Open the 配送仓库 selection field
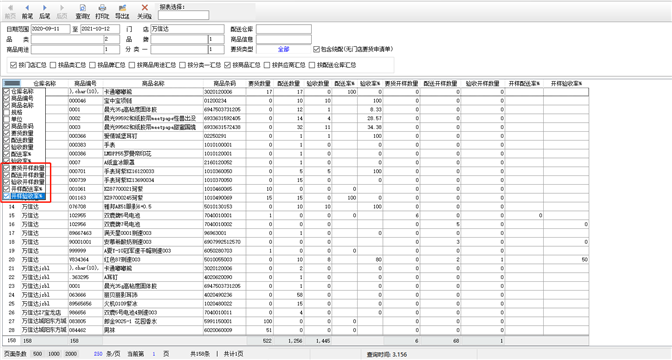Screen dimensions: 672x360 (284, 29)
